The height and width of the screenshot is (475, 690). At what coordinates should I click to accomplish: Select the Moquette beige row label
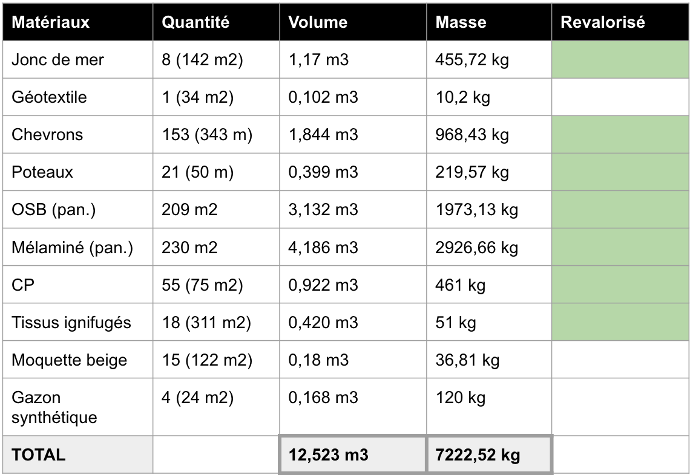(x=62, y=360)
